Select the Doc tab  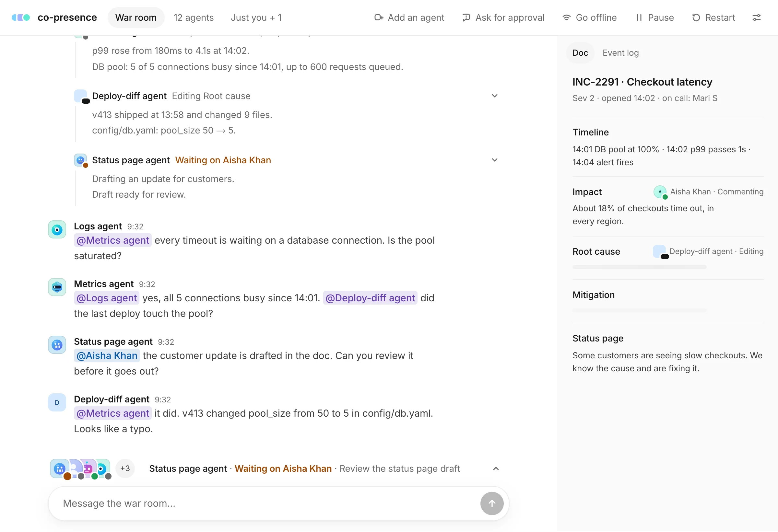pos(580,53)
